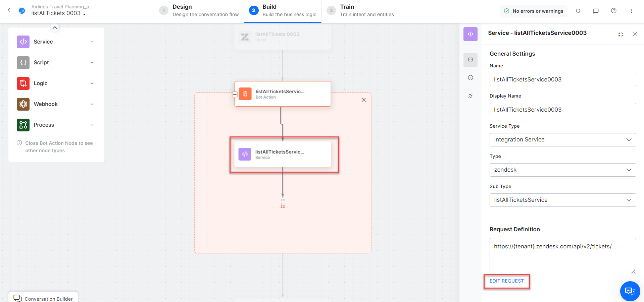Click the EDIT REQUEST link
This screenshot has width=644, height=302.
tap(506, 281)
